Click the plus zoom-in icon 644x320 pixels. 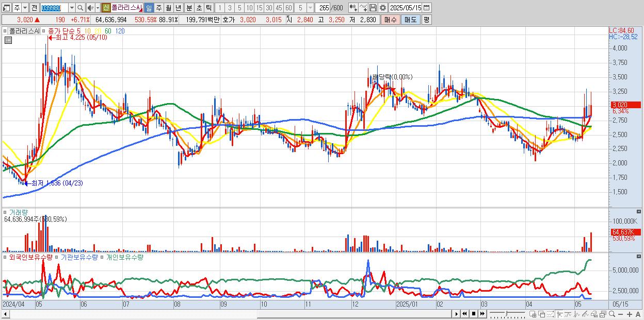[630, 314]
